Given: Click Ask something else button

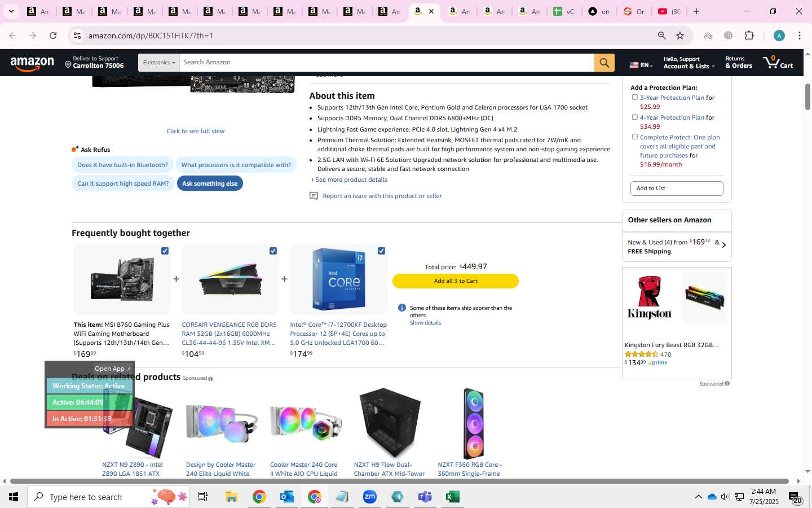Looking at the screenshot, I should tap(210, 183).
